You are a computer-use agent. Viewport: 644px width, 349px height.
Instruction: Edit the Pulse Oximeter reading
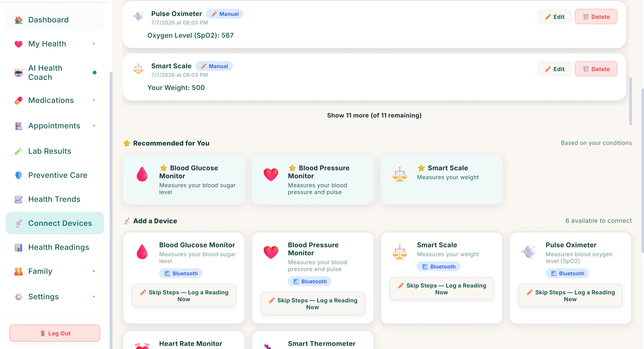555,17
